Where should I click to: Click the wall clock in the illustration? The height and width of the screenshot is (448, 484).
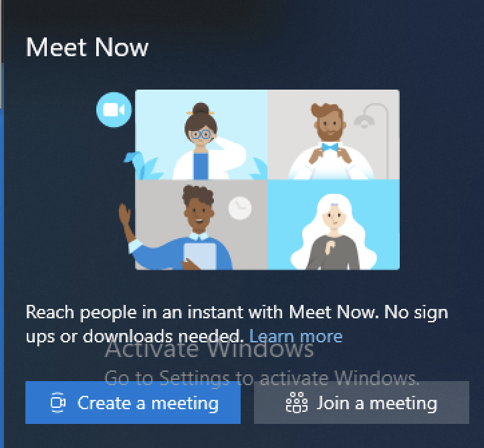point(240,208)
